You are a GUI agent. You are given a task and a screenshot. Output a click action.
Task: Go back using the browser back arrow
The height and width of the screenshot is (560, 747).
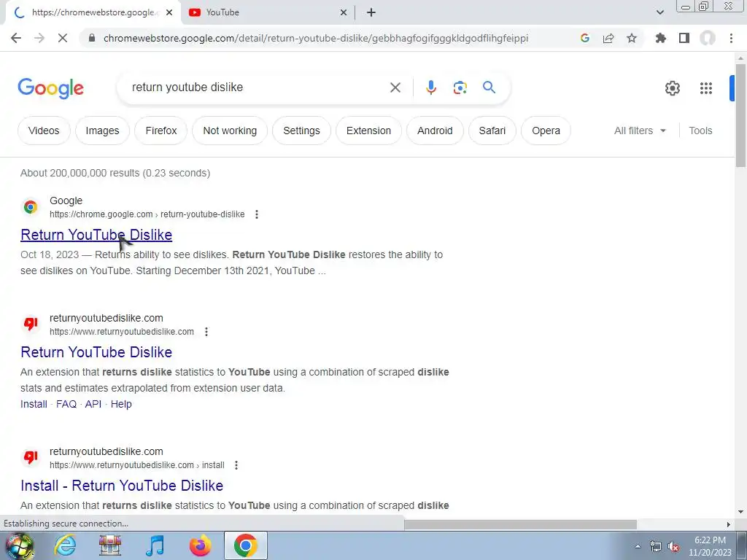(x=16, y=38)
